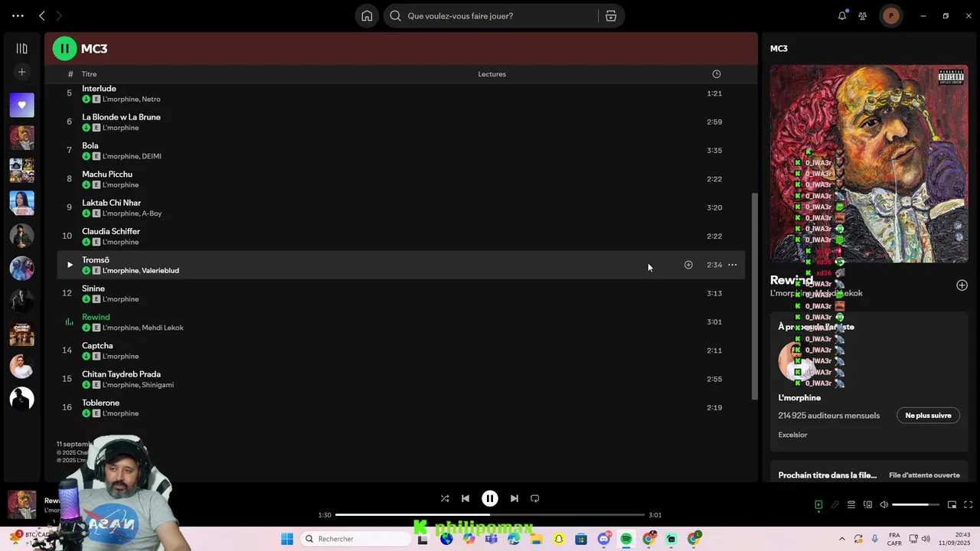Open artist link Shinigami
Screen dimensions: 980x551
158,385
